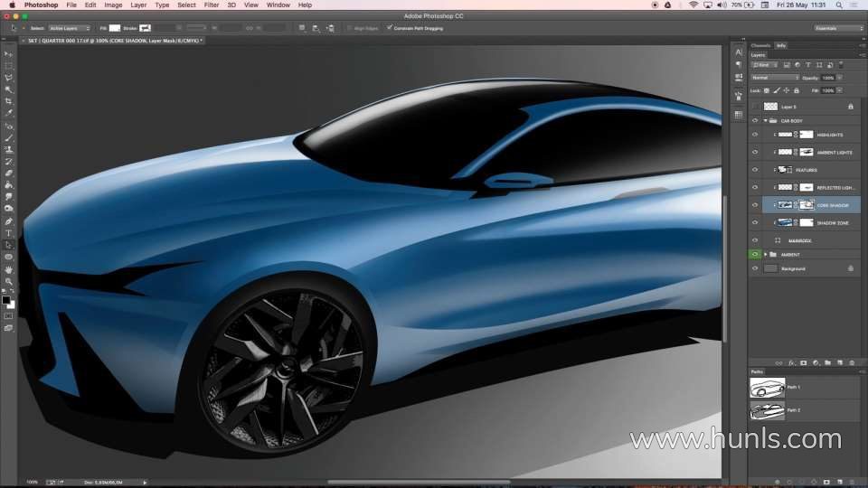Click the add layer mask icon
This screenshot has width=868, height=488.
point(803,362)
